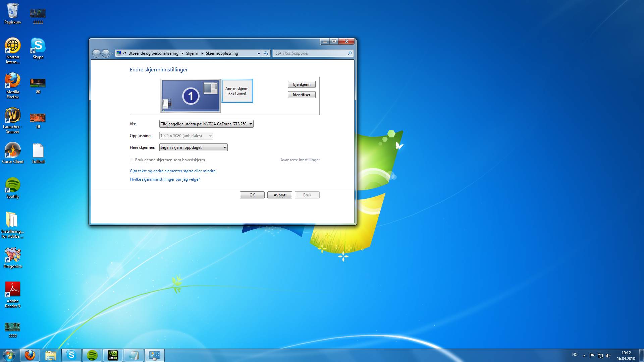Open Windows Explorer from the taskbar
The height and width of the screenshot is (362, 644).
pyautogui.click(x=51, y=355)
